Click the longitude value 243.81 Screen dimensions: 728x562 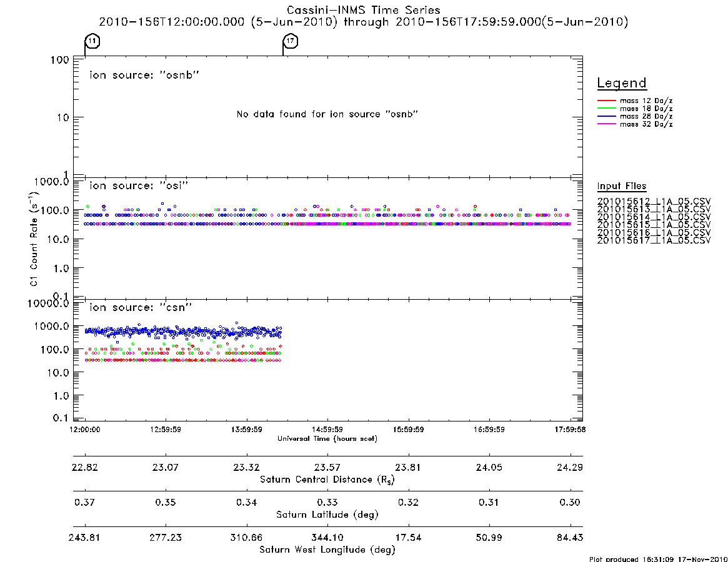pyautogui.click(x=85, y=538)
